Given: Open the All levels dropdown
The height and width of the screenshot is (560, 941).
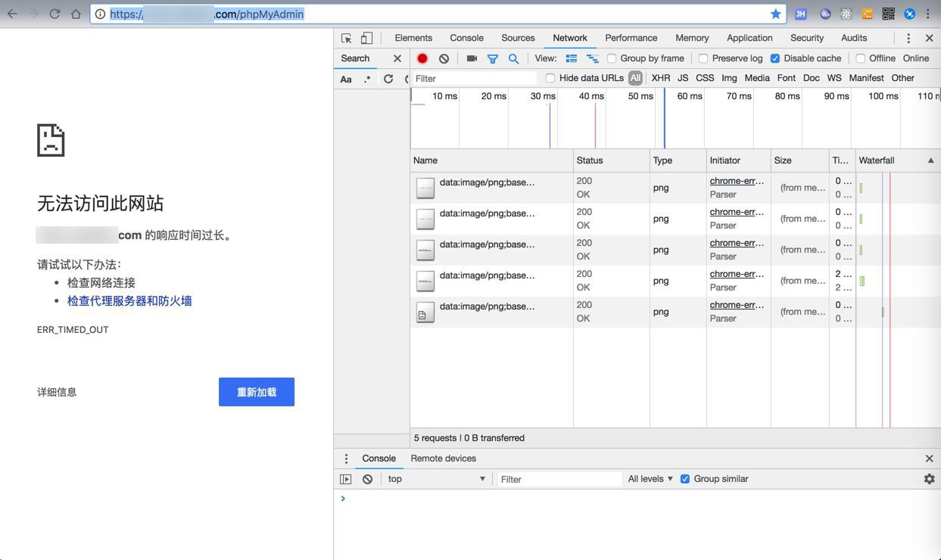Looking at the screenshot, I should click(650, 479).
